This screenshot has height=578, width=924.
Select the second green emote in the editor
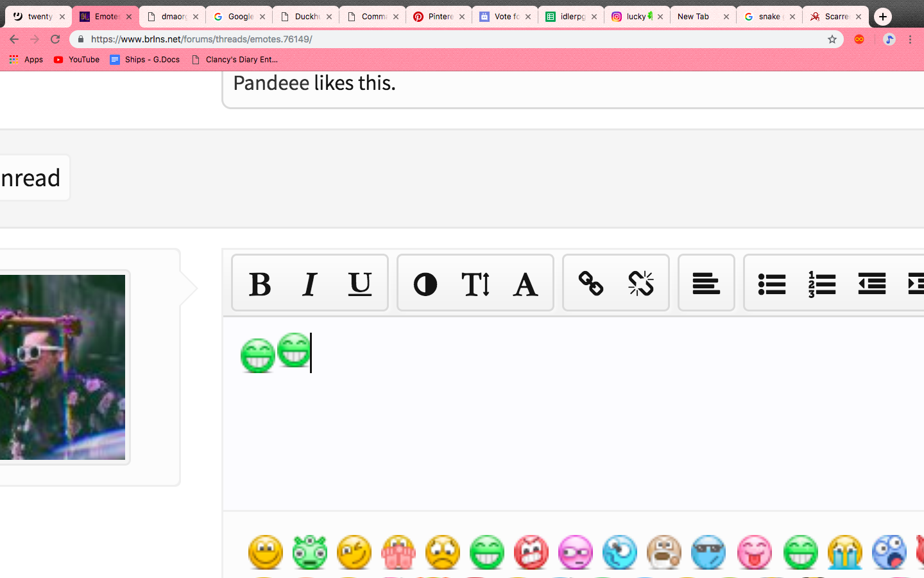click(294, 350)
